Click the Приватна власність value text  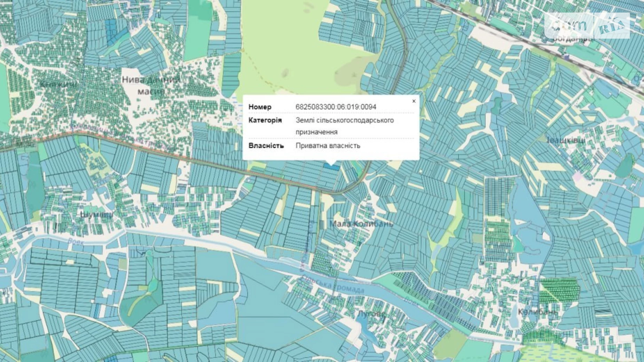click(x=328, y=145)
